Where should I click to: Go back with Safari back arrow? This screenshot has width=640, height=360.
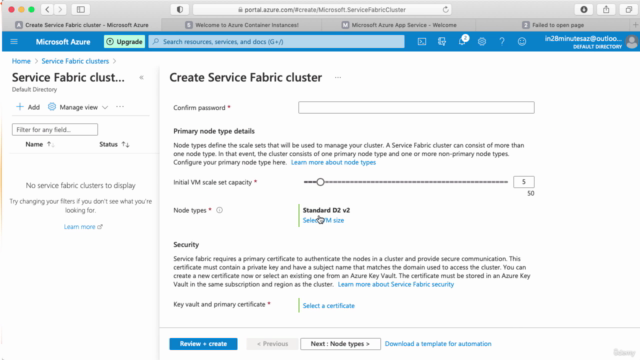(47, 9)
